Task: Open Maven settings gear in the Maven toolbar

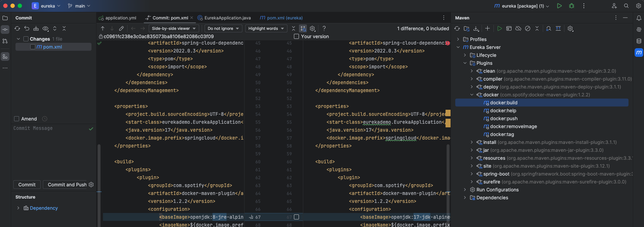Action: point(570,28)
